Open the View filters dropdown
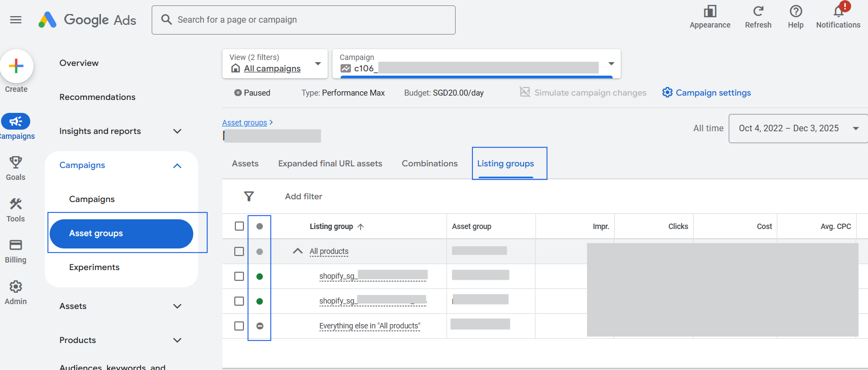Image resolution: width=868 pixels, height=370 pixels. tap(275, 64)
